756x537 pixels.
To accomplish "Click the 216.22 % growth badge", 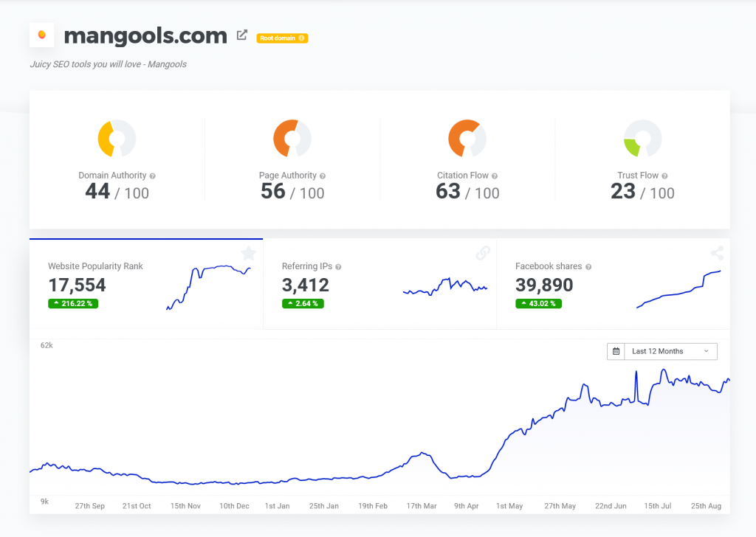I will [x=73, y=303].
